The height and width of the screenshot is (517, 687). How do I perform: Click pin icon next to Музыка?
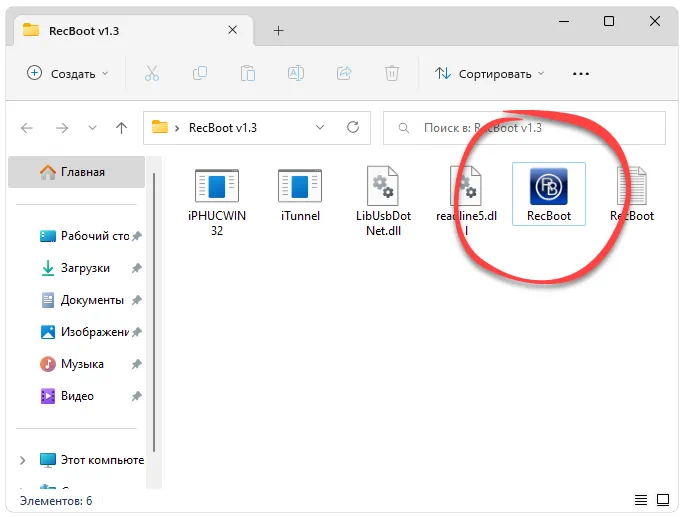pyautogui.click(x=137, y=364)
